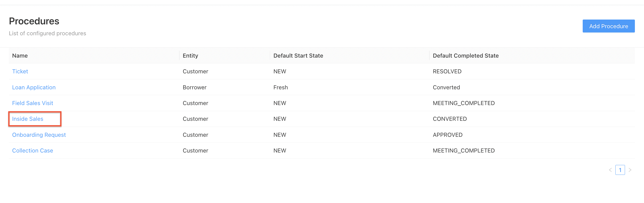
Task: Select the Field Sales Visit link
Action: coord(32,103)
